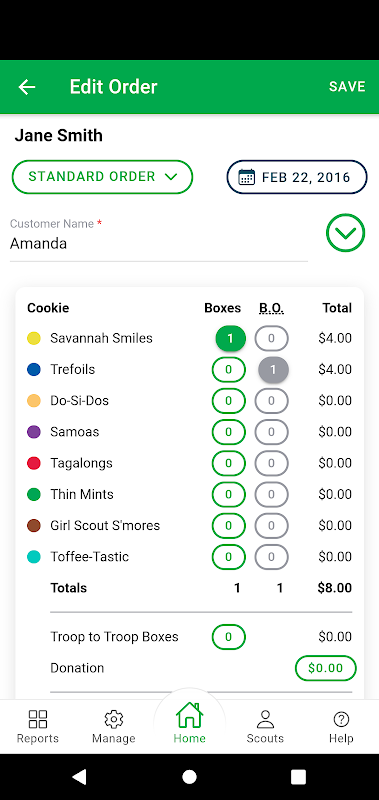Open the Feb 22, 2016 date picker

297,178
